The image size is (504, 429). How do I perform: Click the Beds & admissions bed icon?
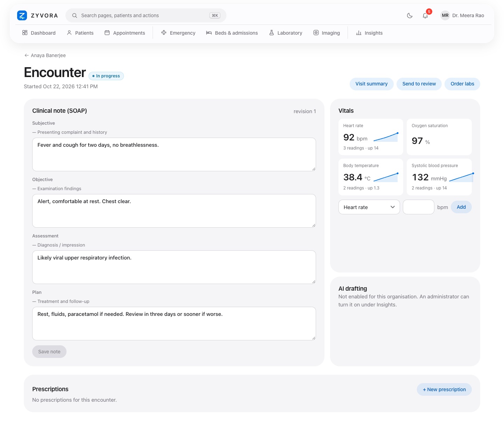click(x=209, y=33)
